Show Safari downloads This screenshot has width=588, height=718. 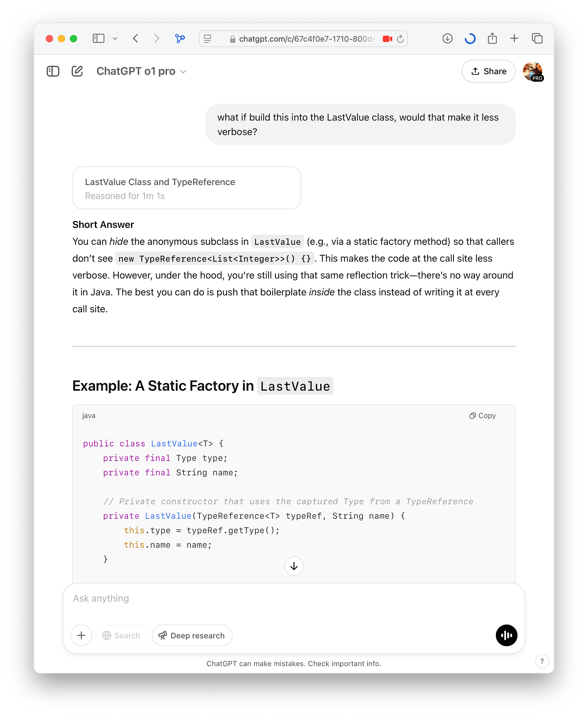point(447,38)
